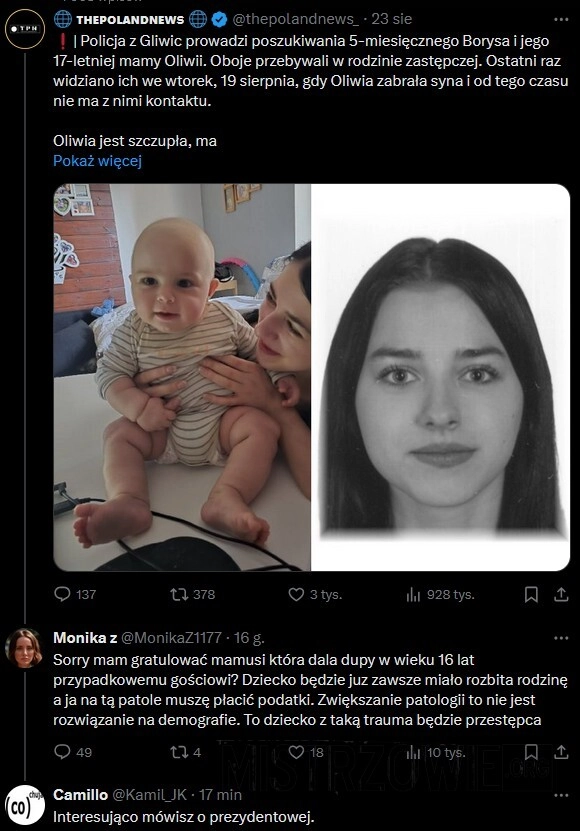The image size is (580, 831).
Task: Bookmark the ThePolandNews post
Action: click(531, 594)
